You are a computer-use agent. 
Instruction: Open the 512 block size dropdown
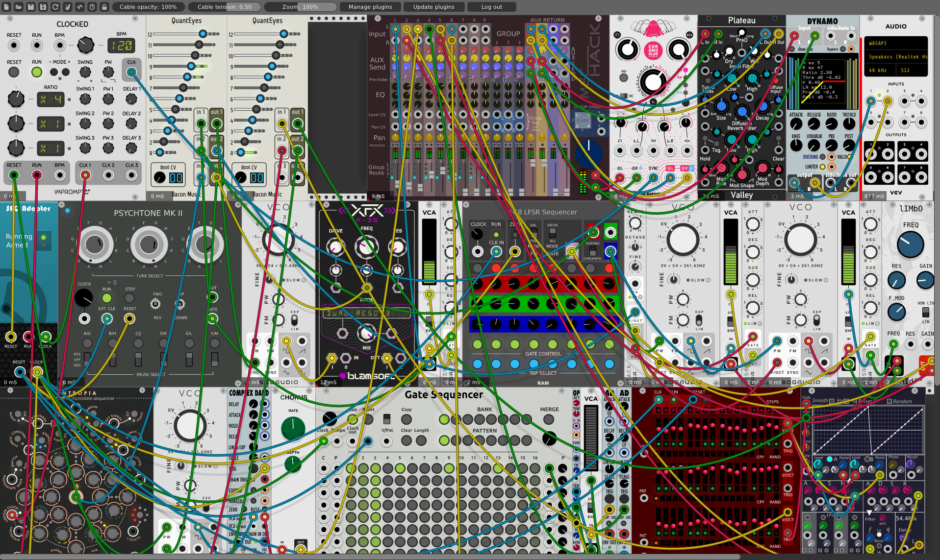coord(912,70)
